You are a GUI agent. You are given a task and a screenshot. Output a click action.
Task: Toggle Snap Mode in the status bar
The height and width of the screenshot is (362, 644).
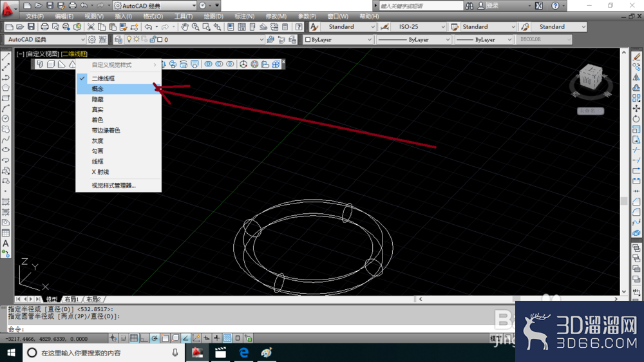coord(124,338)
